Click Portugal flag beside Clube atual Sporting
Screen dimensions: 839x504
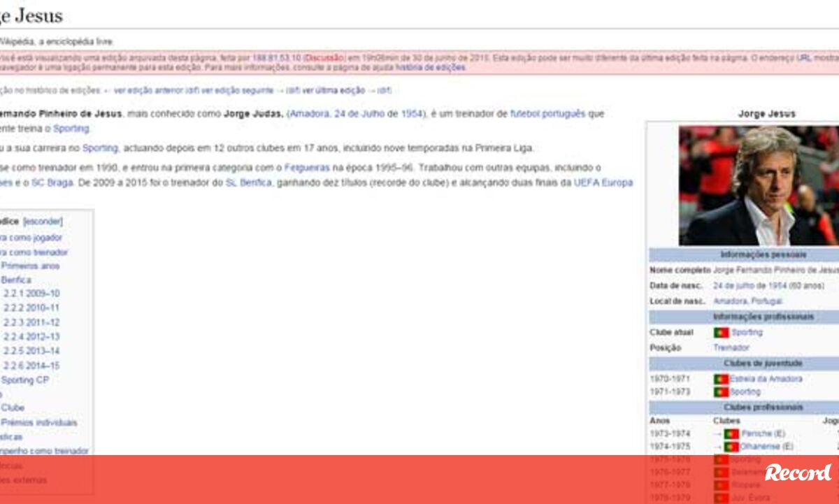pyautogui.click(x=721, y=333)
